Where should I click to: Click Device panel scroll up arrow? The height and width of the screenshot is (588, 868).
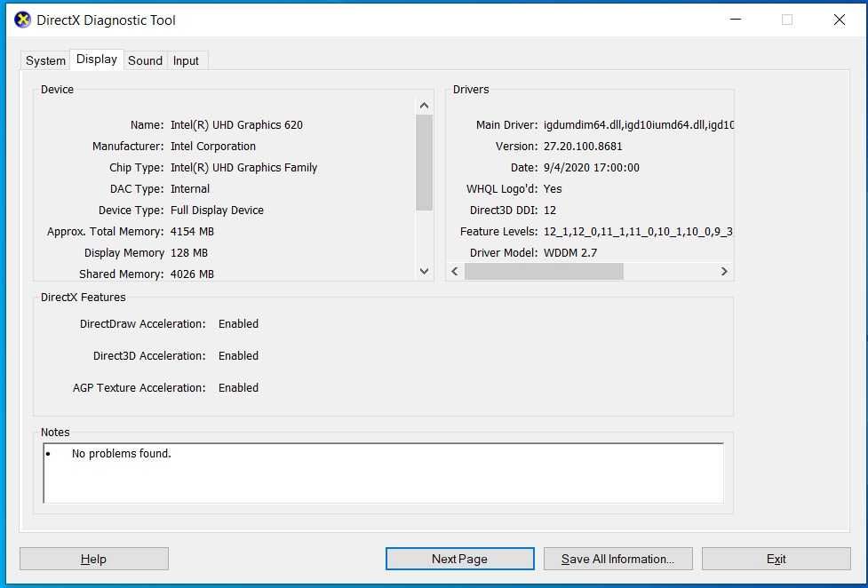424,105
